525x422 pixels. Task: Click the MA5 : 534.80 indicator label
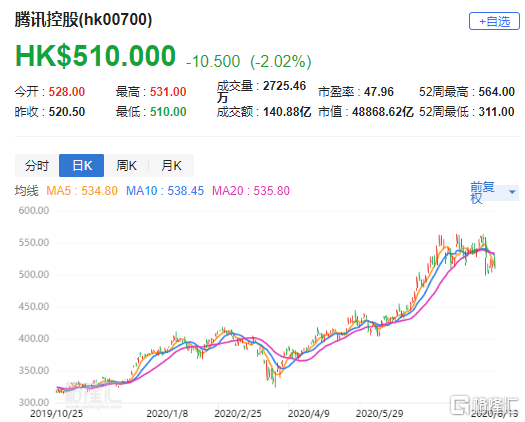(x=82, y=191)
